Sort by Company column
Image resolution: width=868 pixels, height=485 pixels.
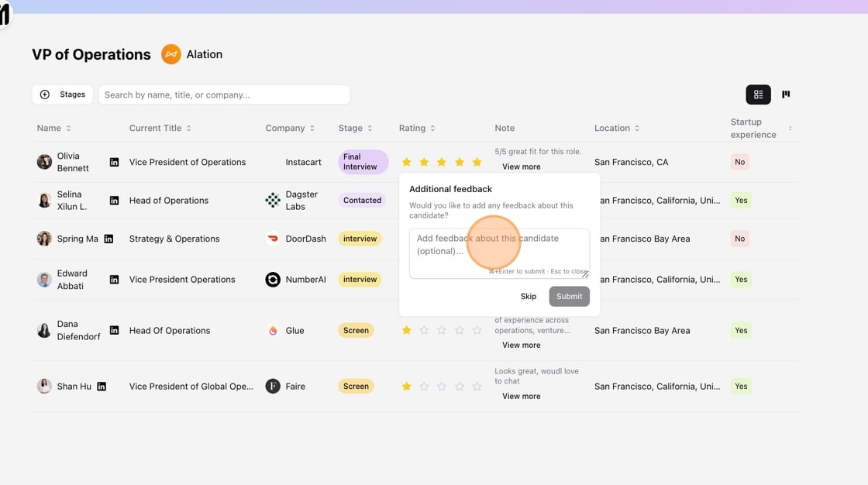click(x=290, y=128)
